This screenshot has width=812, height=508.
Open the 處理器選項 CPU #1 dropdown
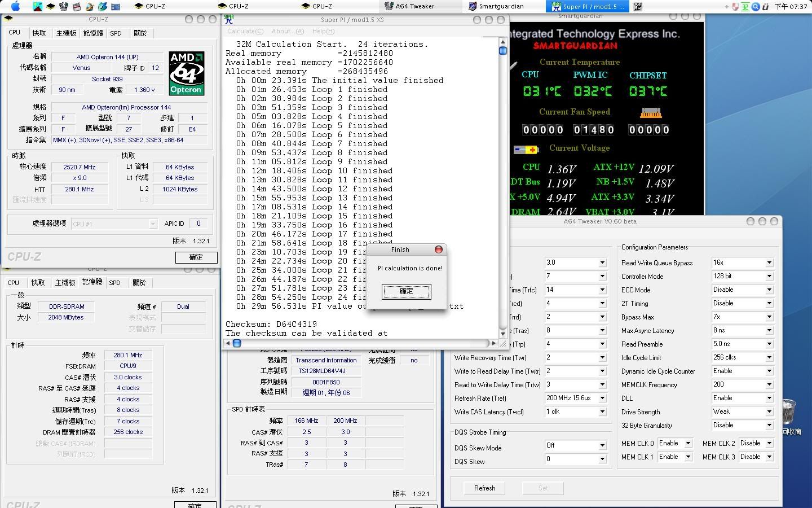[114, 224]
